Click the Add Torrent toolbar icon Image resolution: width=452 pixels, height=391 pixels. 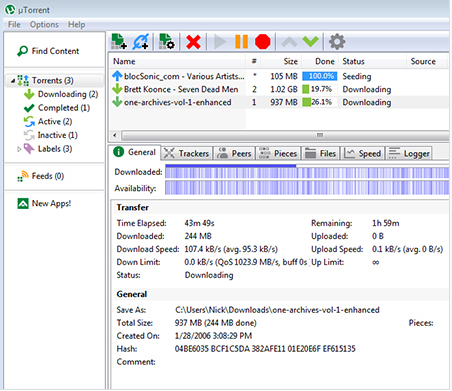[119, 42]
